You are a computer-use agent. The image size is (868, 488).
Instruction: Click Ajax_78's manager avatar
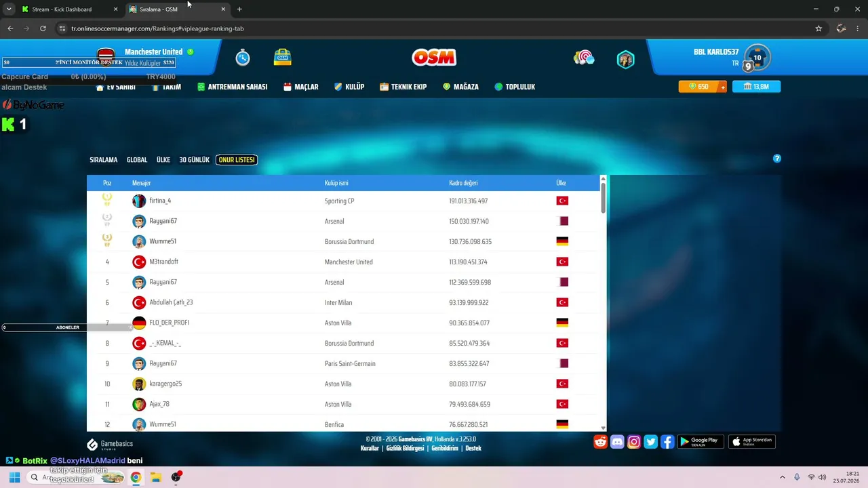pos(139,405)
